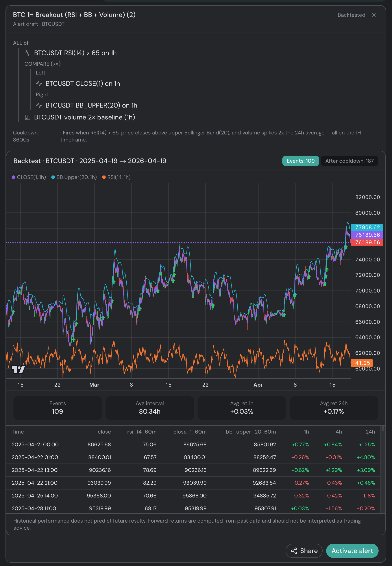Click the 4h returns column header

pos(339,432)
